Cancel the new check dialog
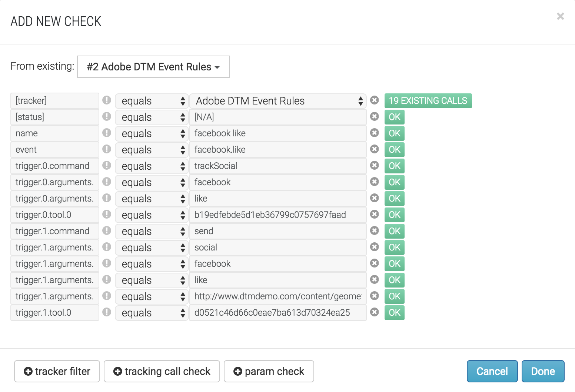Screen dimensions: 575x392 click(x=492, y=371)
